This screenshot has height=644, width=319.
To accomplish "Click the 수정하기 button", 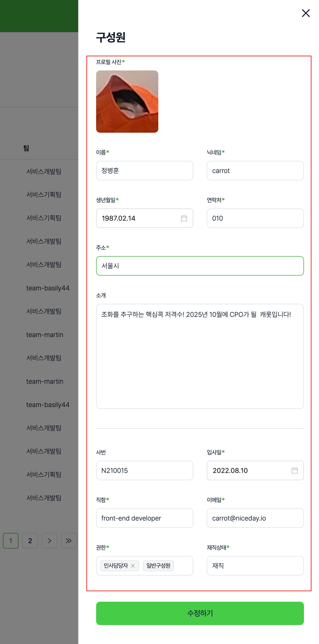I will (x=200, y=613).
